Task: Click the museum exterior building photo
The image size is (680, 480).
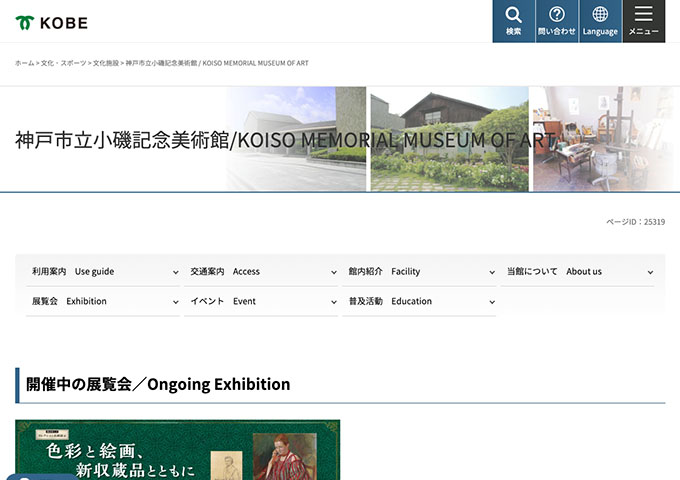Action: coord(296,139)
